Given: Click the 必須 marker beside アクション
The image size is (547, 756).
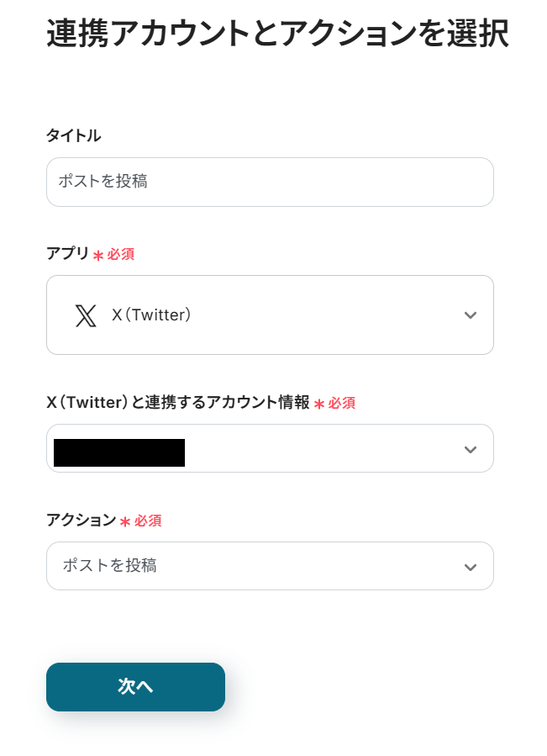Looking at the screenshot, I should pos(148,521).
